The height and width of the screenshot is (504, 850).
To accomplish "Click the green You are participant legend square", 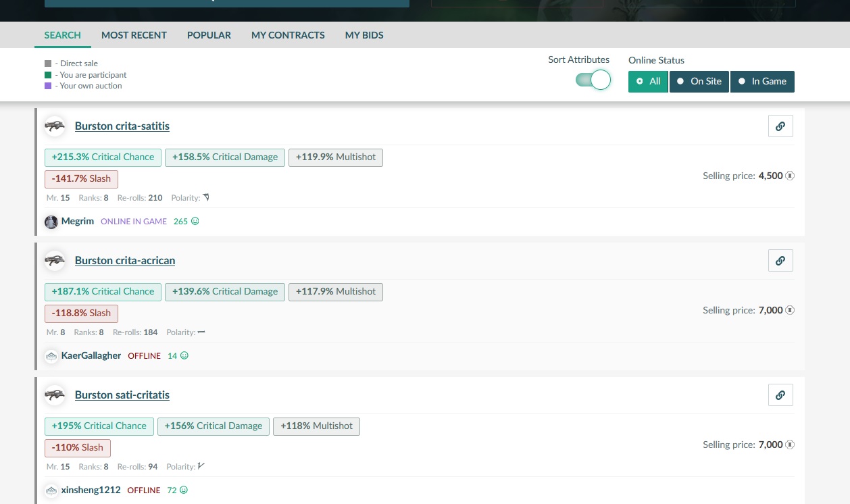I will point(48,75).
